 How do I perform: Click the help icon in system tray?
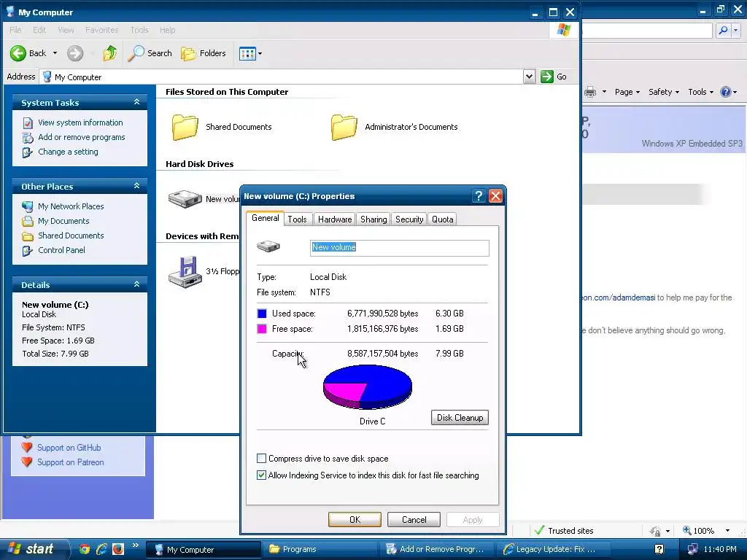659,549
